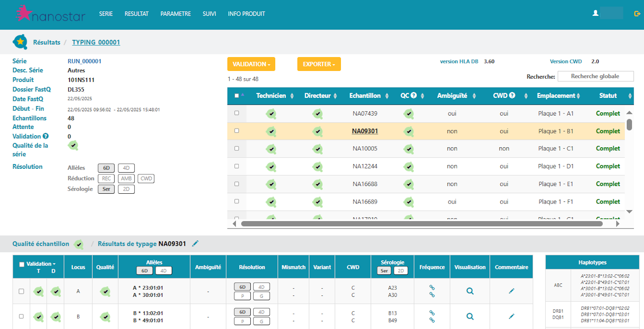Click the AMB reduction button
Image resolution: width=644 pixels, height=329 pixels.
tap(126, 179)
